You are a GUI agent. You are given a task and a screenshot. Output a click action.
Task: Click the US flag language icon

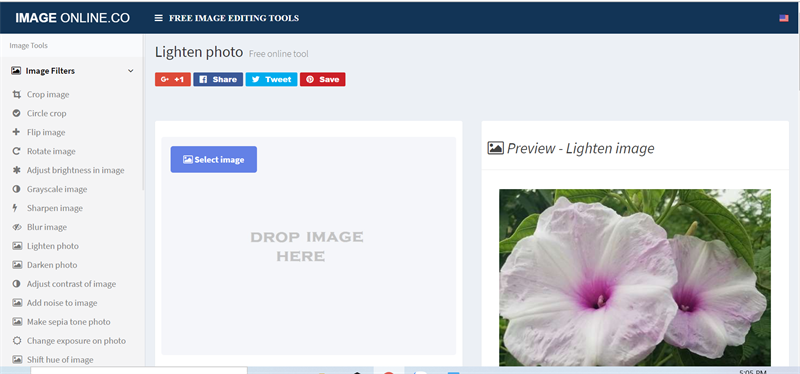[x=784, y=18]
